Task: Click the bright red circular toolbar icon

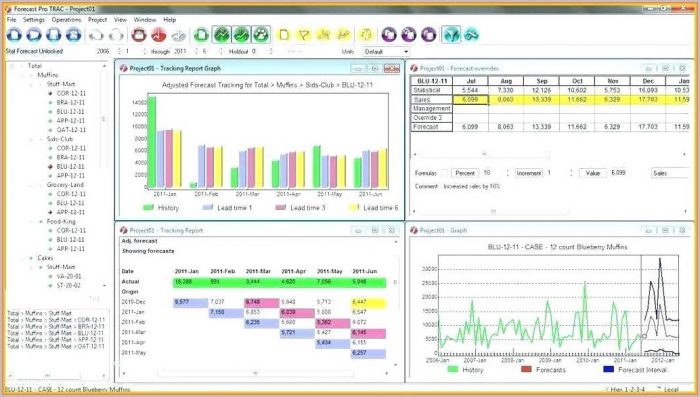Action: click(158, 34)
